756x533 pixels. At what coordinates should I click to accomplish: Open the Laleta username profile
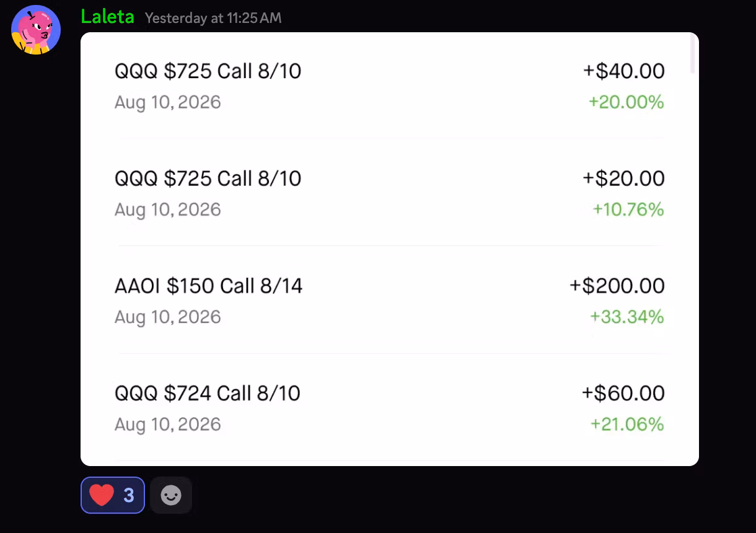[x=107, y=17]
